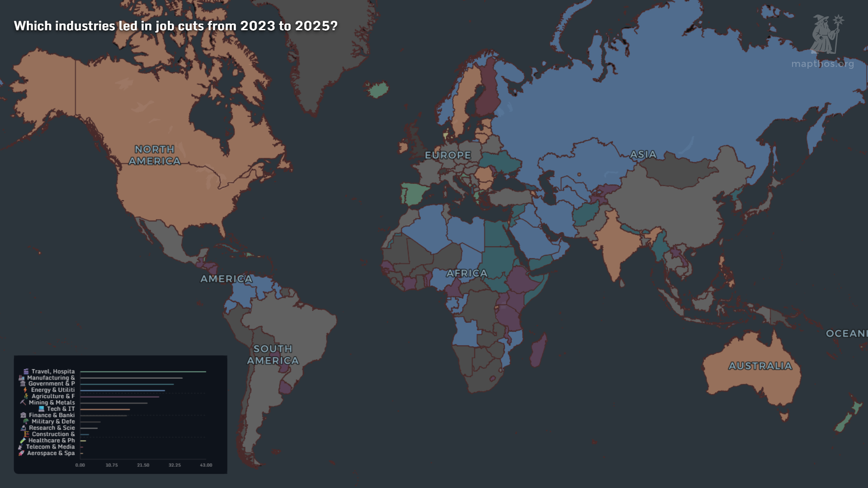Toggle the Telecom & Media legend entry
This screenshot has height=488, width=868.
(x=50, y=447)
